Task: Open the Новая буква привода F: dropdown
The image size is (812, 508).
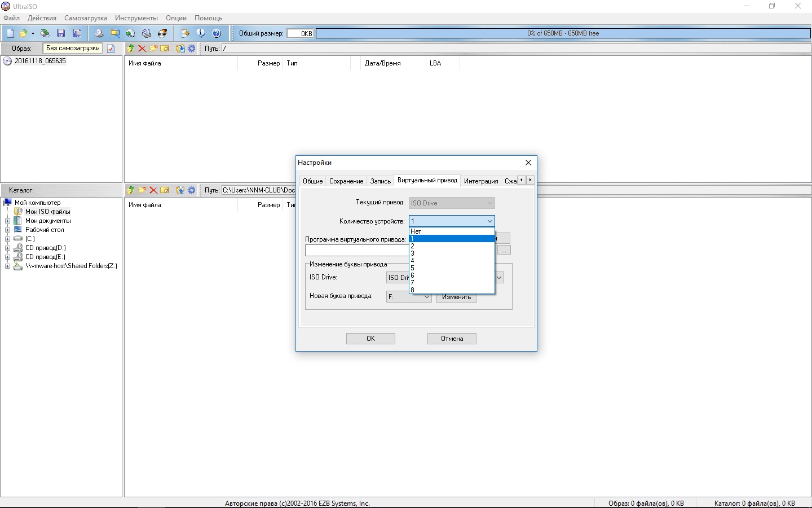Action: 409,297
